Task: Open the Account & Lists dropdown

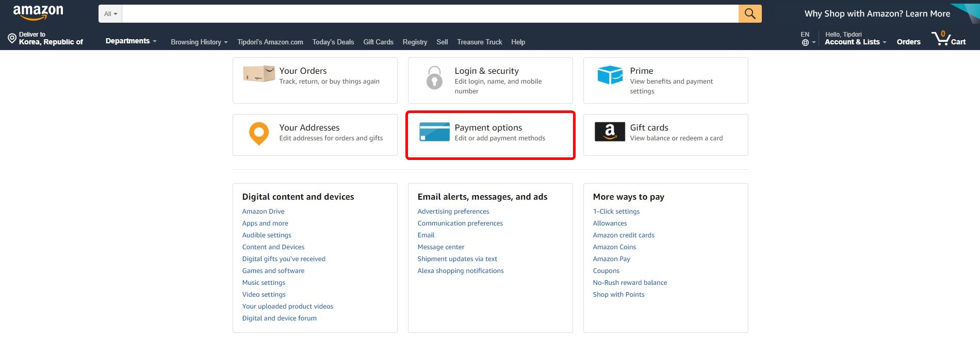Action: [x=855, y=42]
